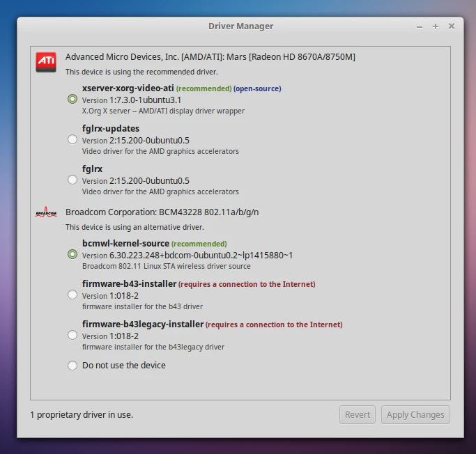Choose firmware-b43-installer radio button

[x=72, y=295]
